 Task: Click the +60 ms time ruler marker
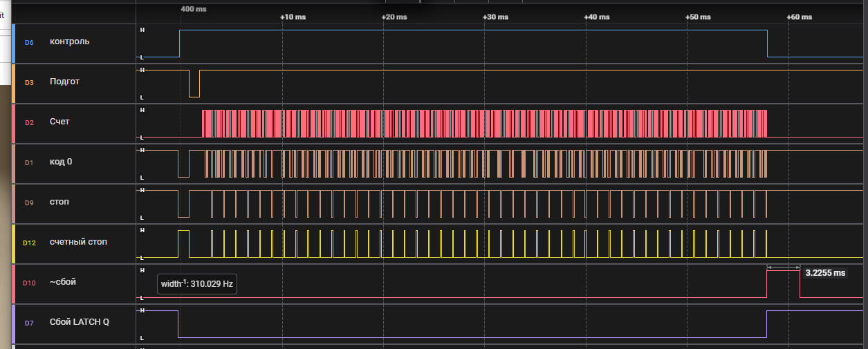tap(799, 17)
